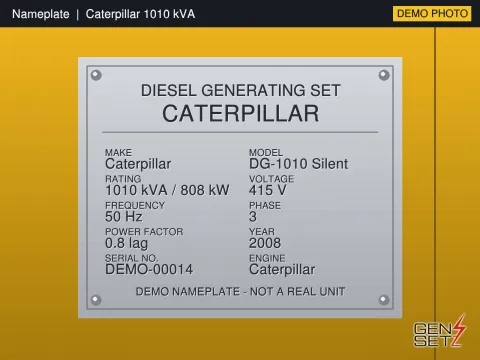Click the '0.8 lag' power factor value

point(126,243)
